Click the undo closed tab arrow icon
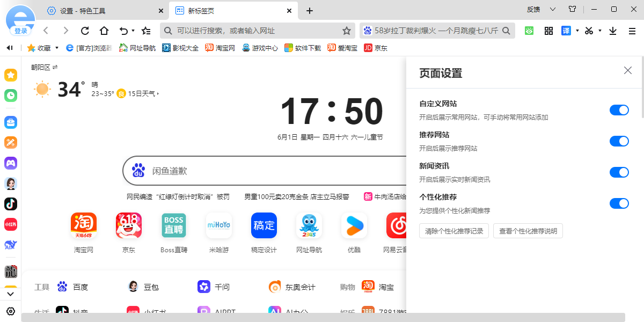644x322 pixels. coord(124,31)
